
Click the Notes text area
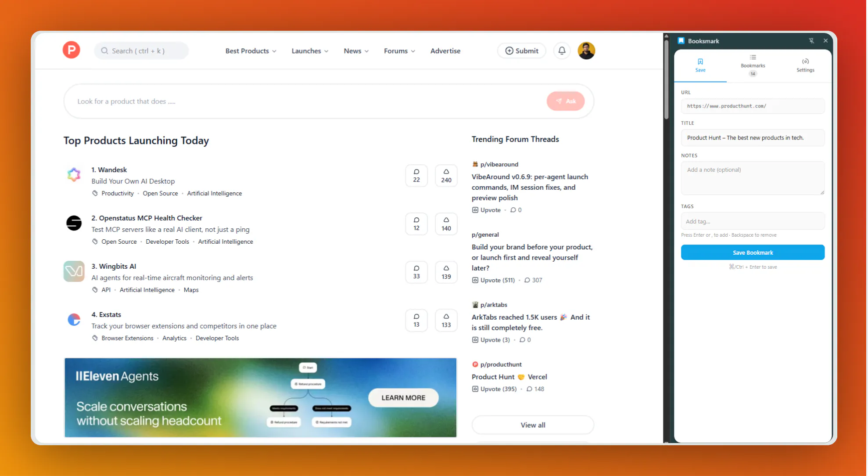[x=753, y=178]
